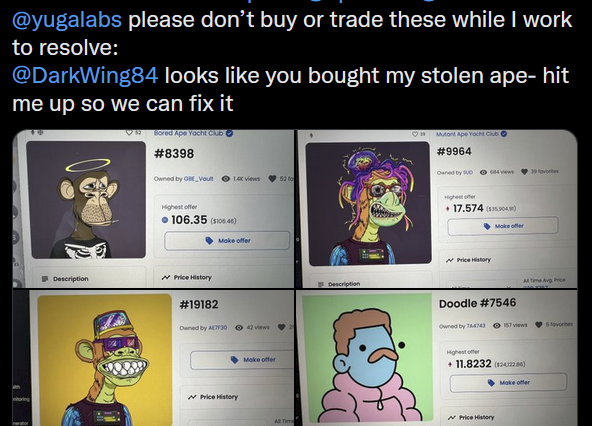Open the Doodle #7546 image
Viewport: 592px width, 426px height.
click(367, 358)
